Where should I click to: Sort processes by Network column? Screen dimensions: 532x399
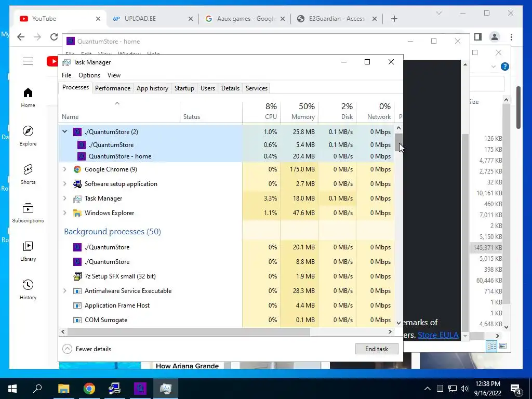click(x=375, y=112)
